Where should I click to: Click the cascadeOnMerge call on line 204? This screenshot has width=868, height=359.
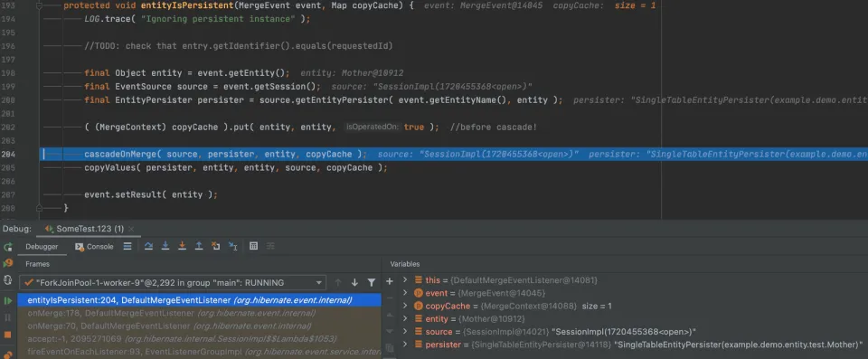pos(225,154)
